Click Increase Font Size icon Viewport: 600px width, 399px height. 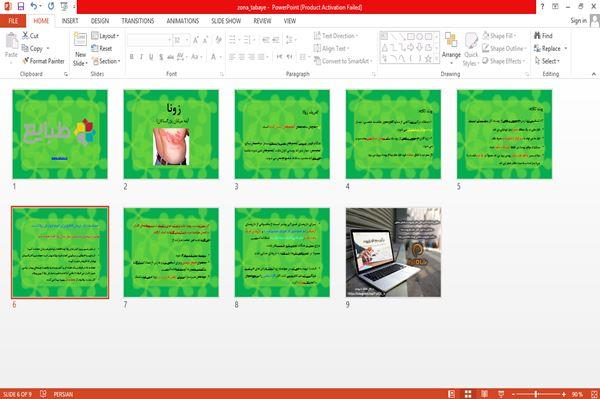tap(196, 40)
